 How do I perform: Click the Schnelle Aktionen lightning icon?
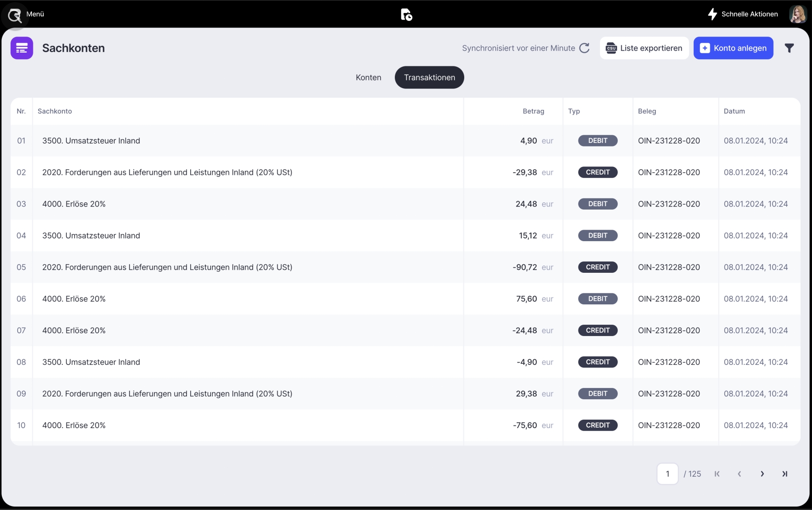tap(712, 14)
